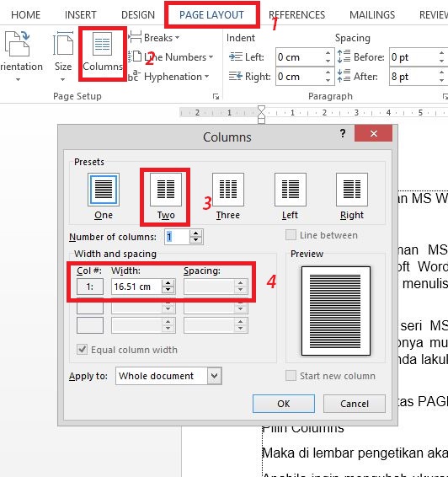Viewport: 448px width, 477px height.
Task: Launch the Paragraph dialog launcher
Action: tap(445, 96)
